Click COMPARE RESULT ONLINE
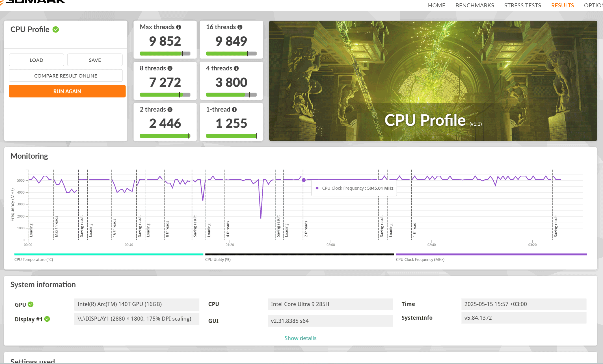 (66, 75)
